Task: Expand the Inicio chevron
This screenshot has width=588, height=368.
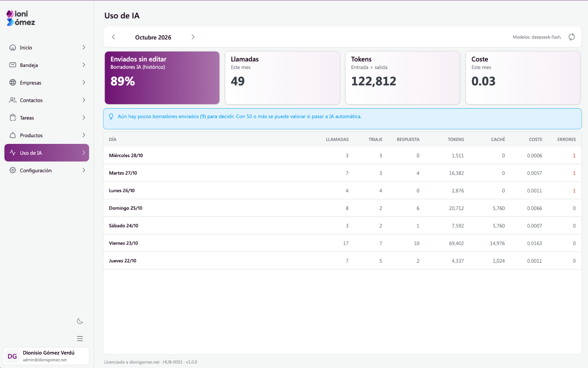Action: [x=84, y=47]
